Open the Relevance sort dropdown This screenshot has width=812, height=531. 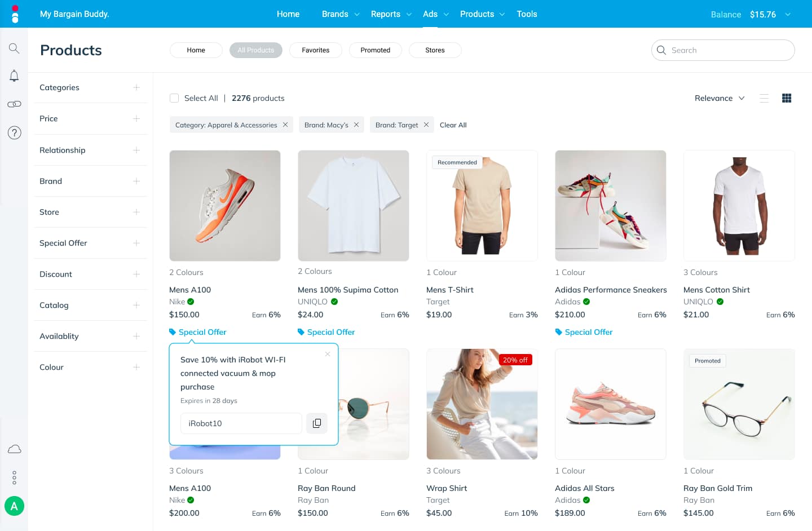720,98
